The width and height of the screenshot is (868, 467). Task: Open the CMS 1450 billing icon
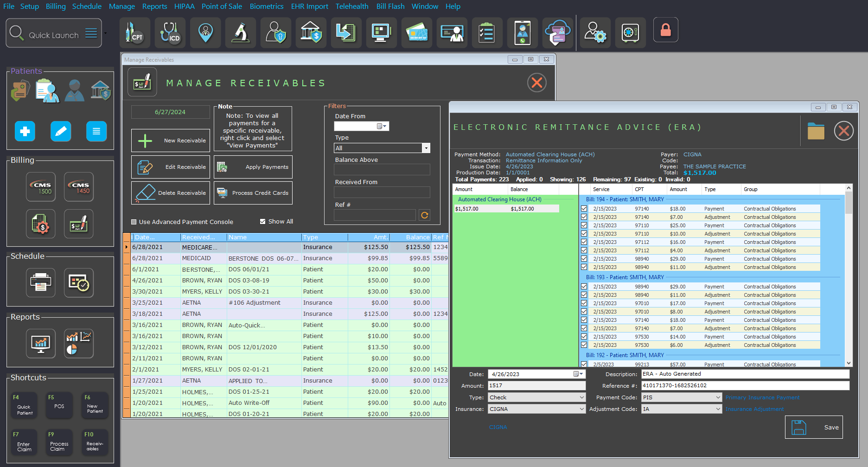pos(79,187)
